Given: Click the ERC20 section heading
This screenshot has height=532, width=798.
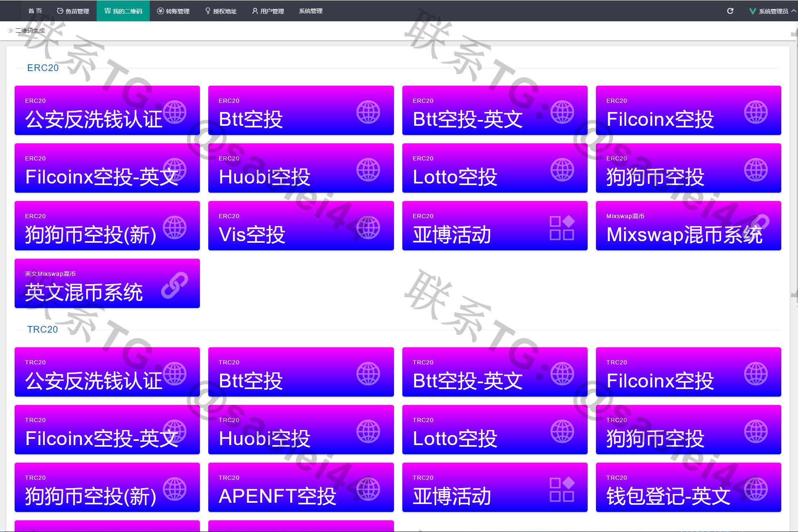Looking at the screenshot, I should tap(43, 68).
